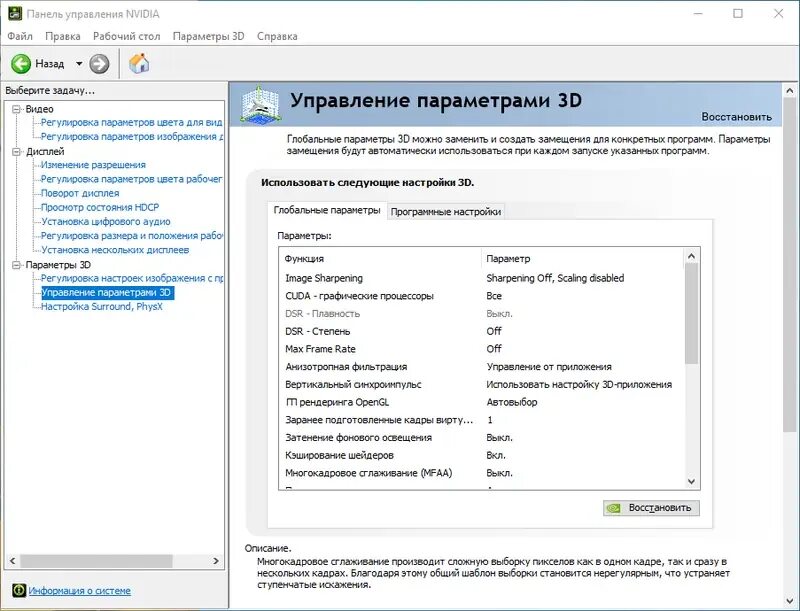Click the 3D settings header illustration icon

260,105
